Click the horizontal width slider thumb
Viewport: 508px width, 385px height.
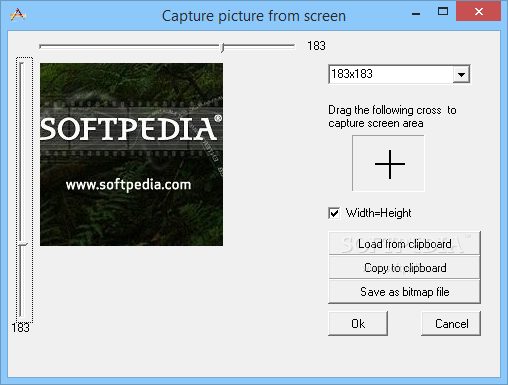pos(222,47)
